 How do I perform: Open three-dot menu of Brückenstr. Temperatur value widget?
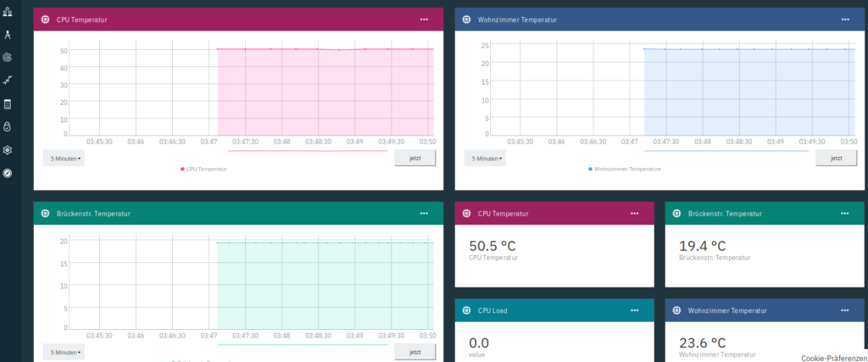click(x=844, y=214)
